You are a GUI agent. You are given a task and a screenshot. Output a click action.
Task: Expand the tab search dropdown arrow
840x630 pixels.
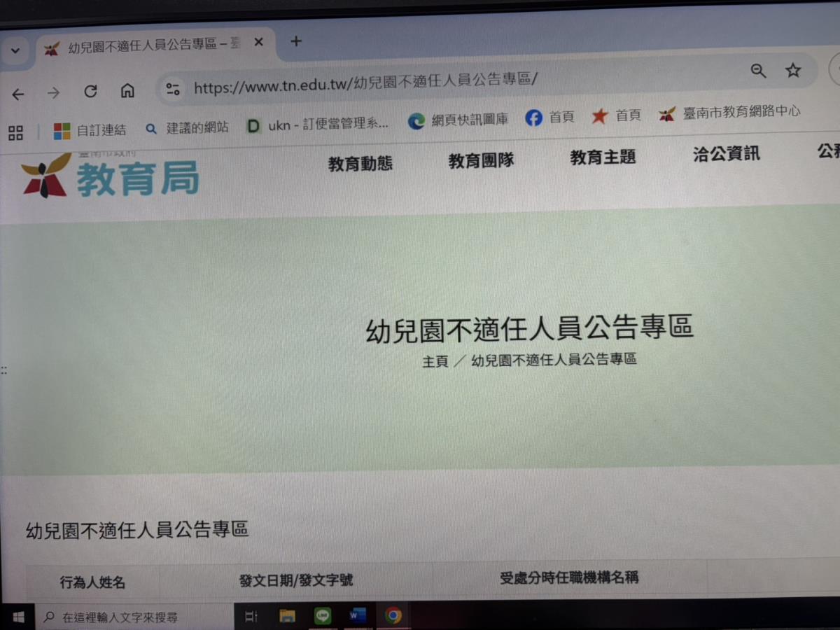pyautogui.click(x=15, y=50)
